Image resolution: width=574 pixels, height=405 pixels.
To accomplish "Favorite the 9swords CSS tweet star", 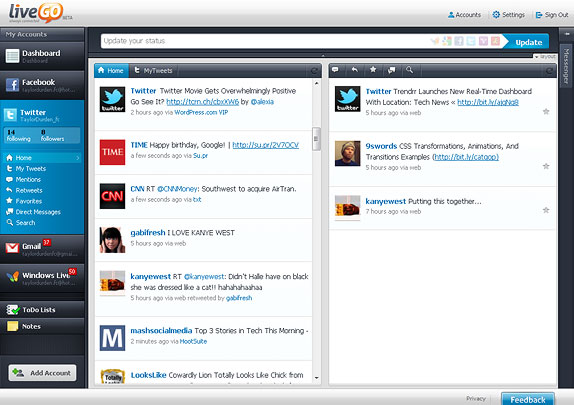I will click(x=546, y=166).
